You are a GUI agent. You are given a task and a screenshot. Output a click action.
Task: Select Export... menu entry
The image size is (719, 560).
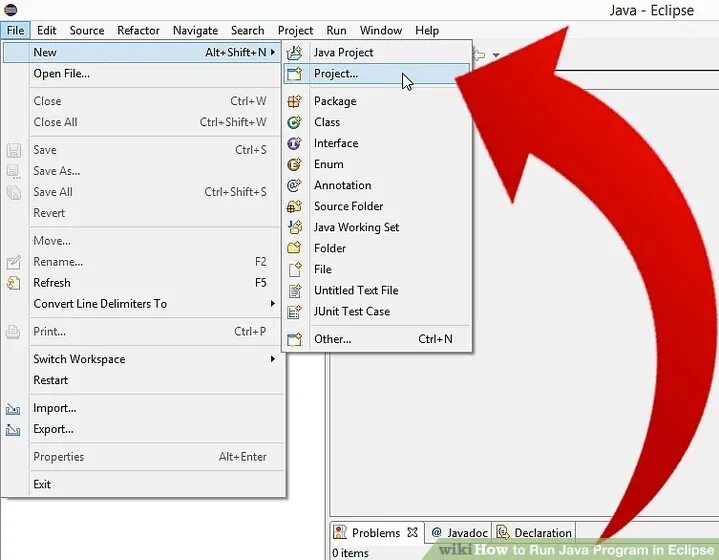point(144,429)
